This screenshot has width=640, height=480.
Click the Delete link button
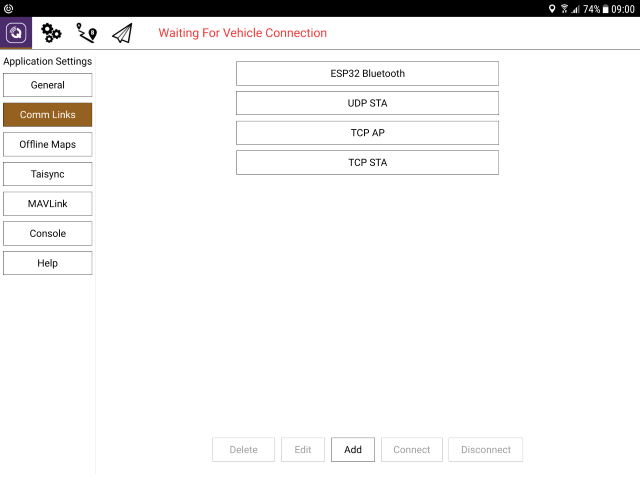[x=244, y=450]
